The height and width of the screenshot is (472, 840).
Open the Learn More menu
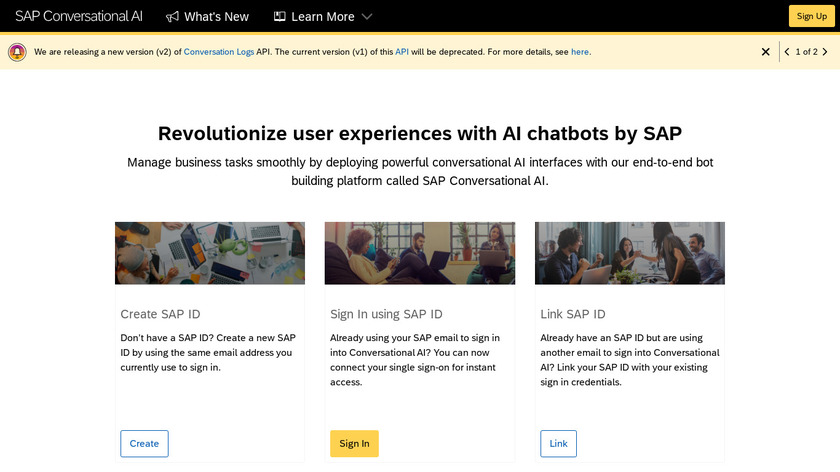(322, 17)
